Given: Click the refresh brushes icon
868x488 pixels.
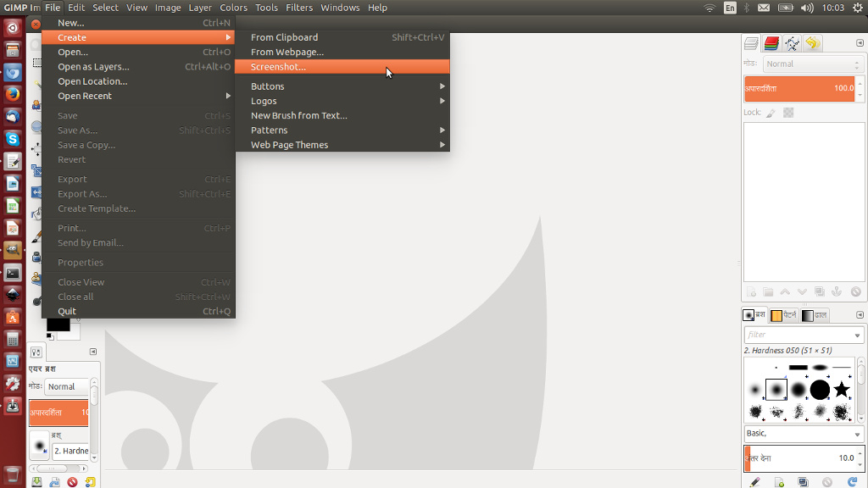Looking at the screenshot, I should coord(851,482).
